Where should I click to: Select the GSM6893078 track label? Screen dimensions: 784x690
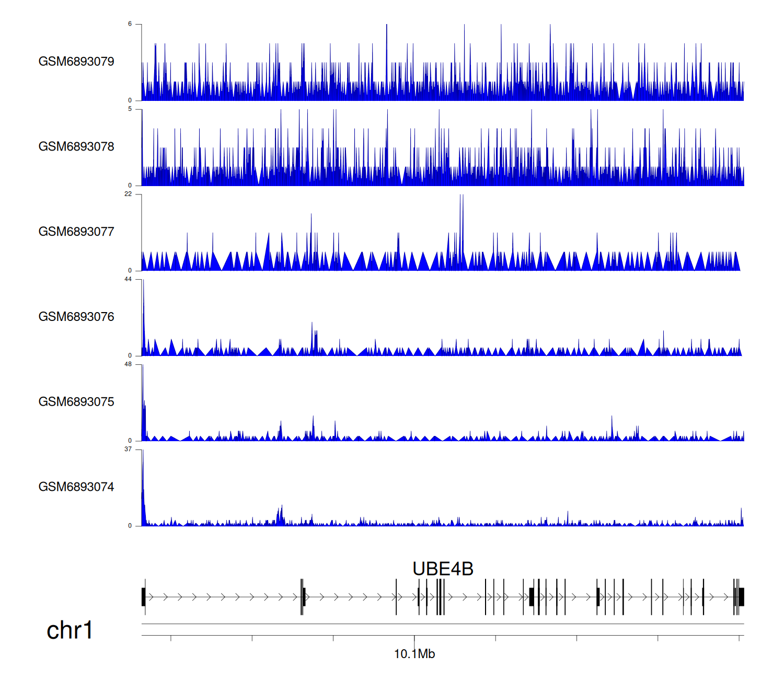click(76, 147)
